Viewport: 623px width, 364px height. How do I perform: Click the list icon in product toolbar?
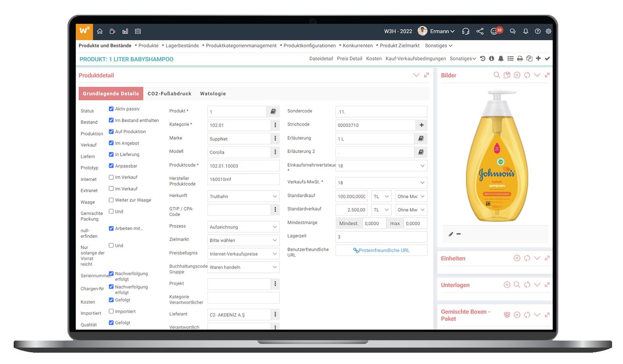point(510,59)
